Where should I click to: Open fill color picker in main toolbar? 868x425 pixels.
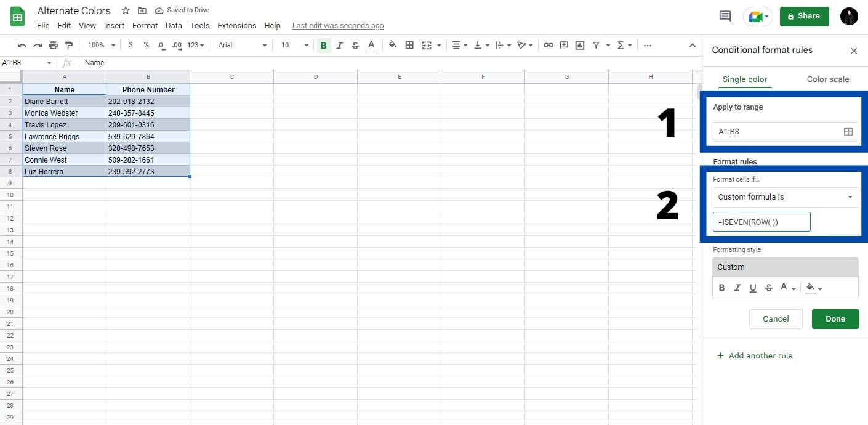point(393,45)
